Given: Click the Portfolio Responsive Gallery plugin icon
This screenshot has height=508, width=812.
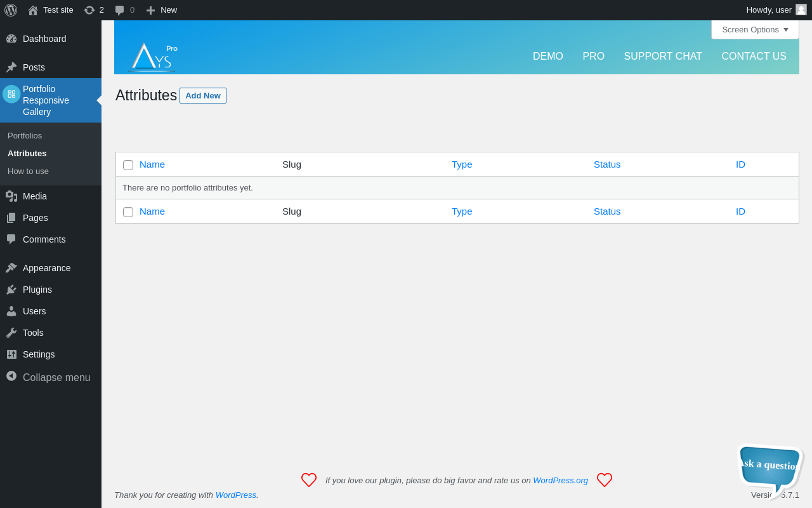Looking at the screenshot, I should tap(11, 94).
